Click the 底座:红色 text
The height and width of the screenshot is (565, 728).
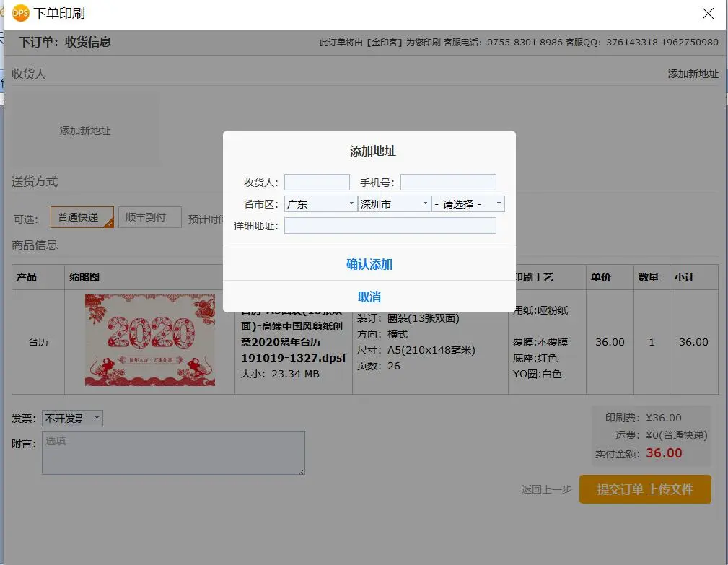pyautogui.click(x=535, y=358)
